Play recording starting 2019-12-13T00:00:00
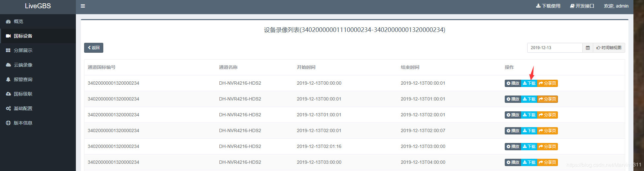This screenshot has width=644, height=171. (x=513, y=83)
